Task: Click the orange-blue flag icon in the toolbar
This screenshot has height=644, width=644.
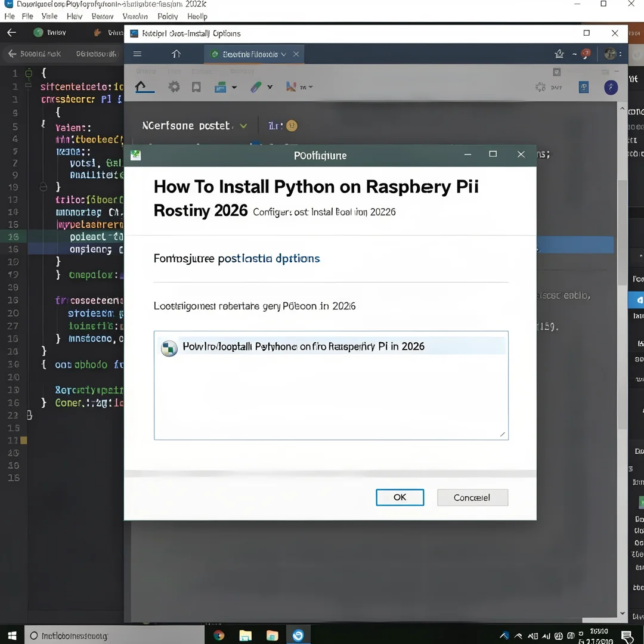Action: click(291, 86)
